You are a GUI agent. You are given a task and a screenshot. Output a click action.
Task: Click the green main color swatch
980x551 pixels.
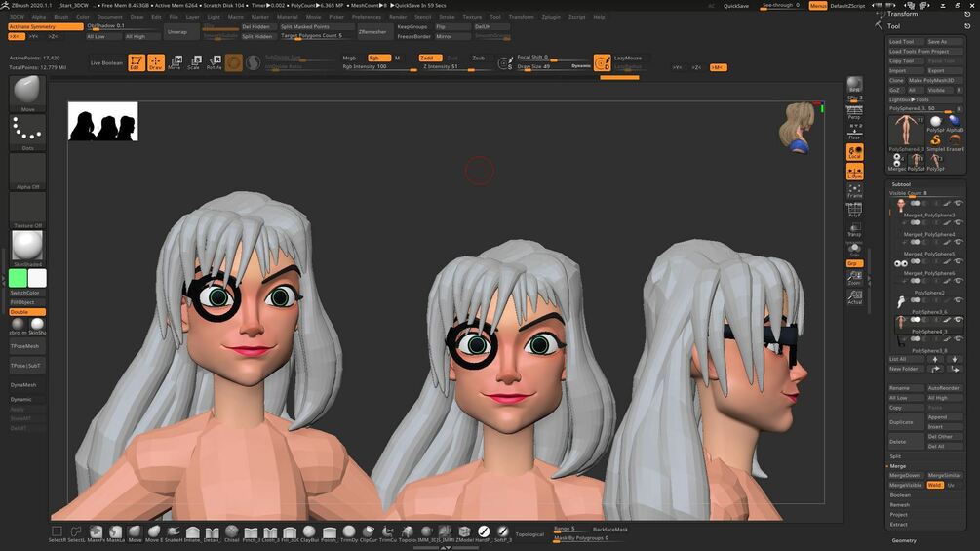(x=18, y=278)
